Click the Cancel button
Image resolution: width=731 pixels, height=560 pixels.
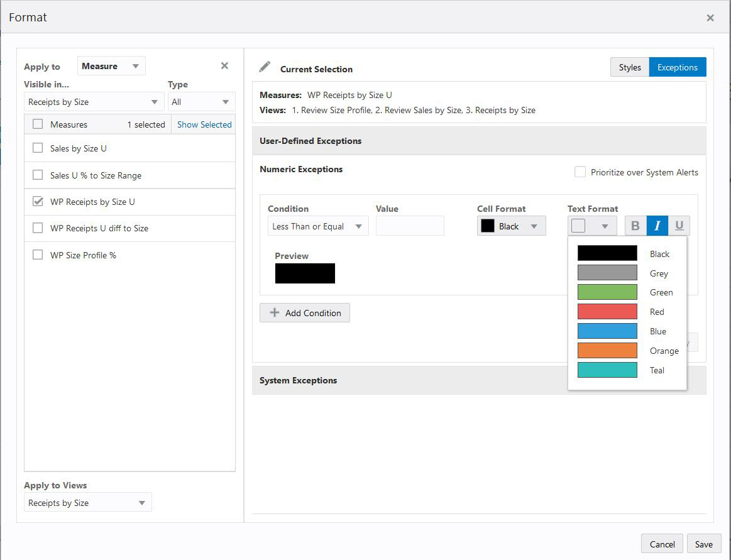(x=662, y=544)
